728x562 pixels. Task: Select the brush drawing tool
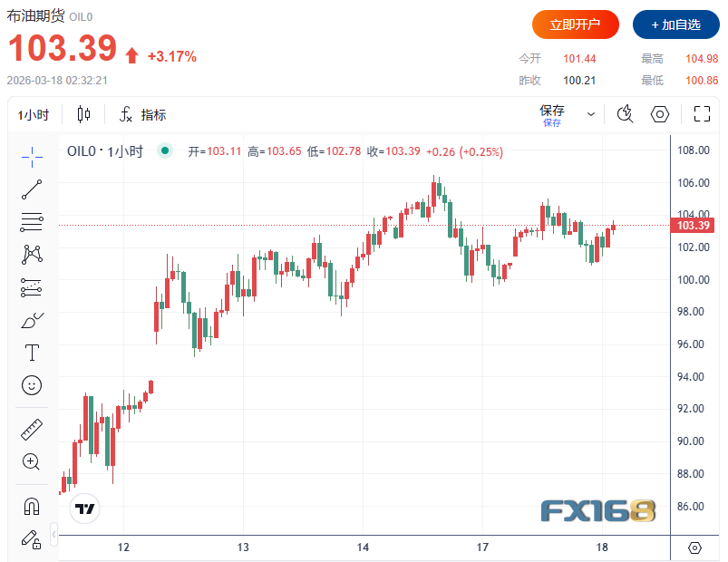click(x=32, y=320)
